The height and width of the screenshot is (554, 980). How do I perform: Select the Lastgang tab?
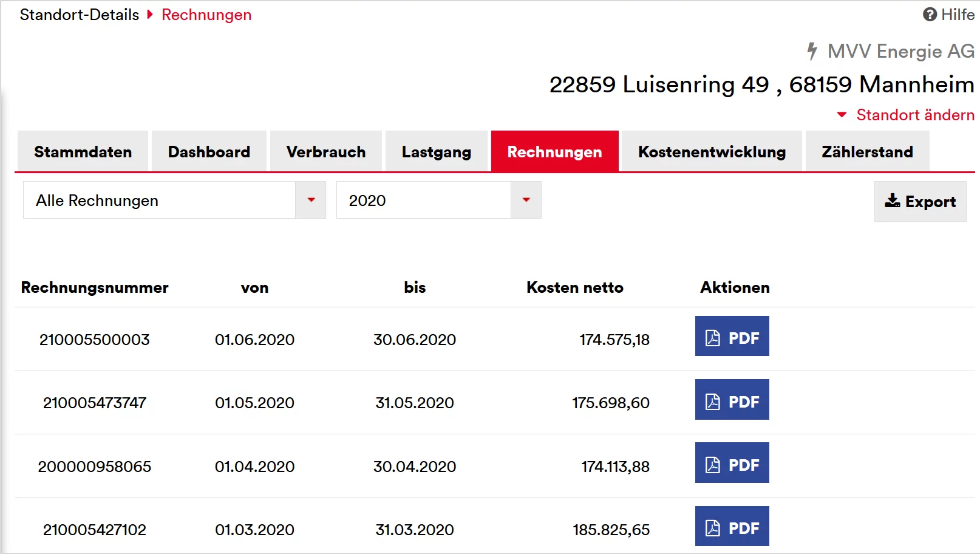click(436, 151)
